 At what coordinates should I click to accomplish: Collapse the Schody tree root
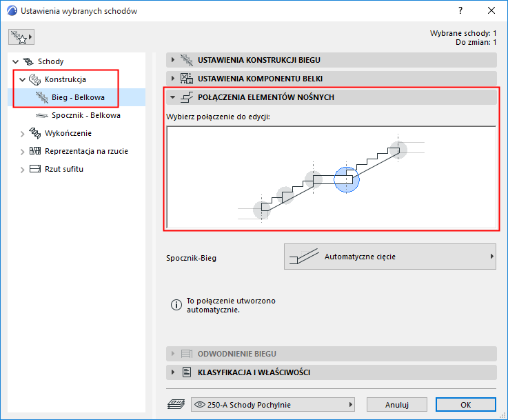pos(15,61)
